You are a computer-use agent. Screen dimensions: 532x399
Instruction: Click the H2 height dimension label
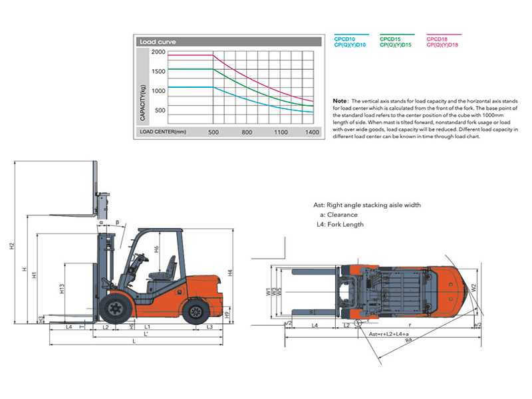point(12,246)
